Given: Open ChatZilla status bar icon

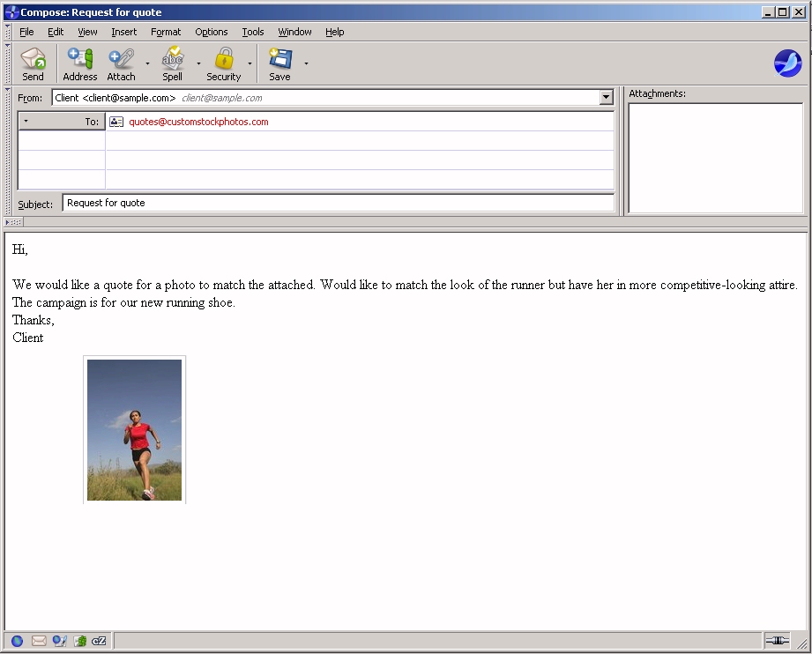Looking at the screenshot, I should [99, 641].
